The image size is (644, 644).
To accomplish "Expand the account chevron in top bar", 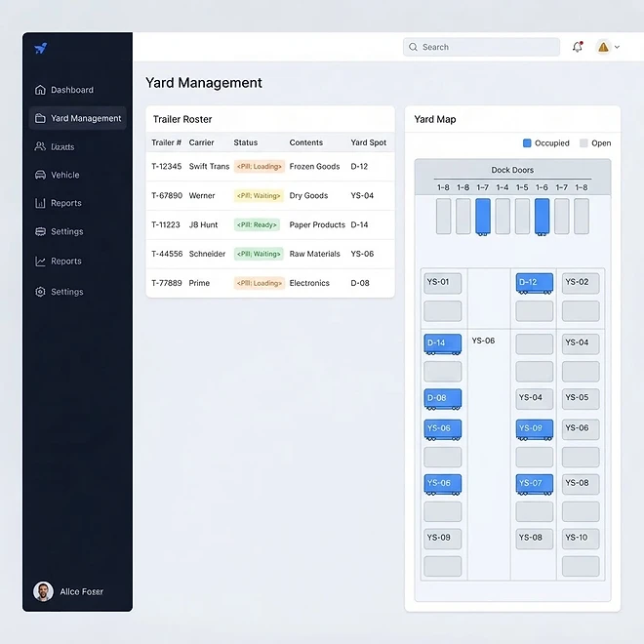I will coord(617,47).
